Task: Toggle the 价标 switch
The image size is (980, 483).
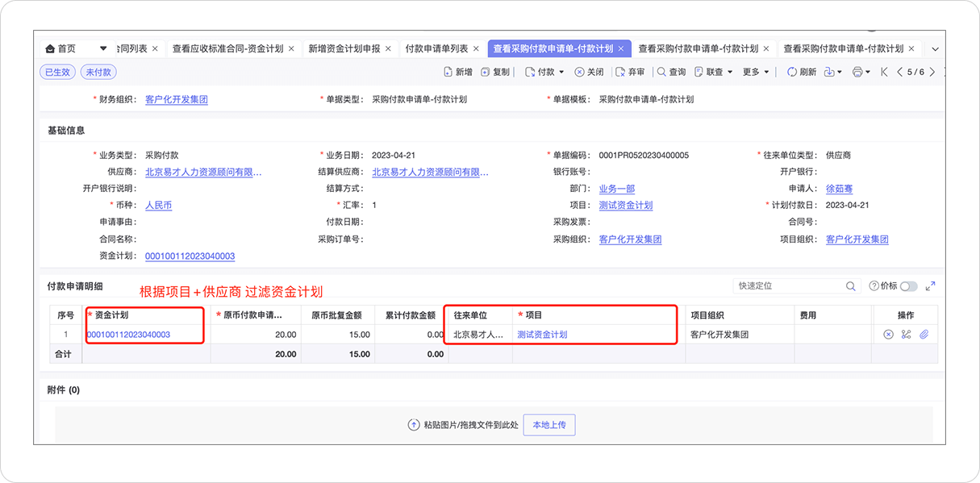Action: (908, 286)
